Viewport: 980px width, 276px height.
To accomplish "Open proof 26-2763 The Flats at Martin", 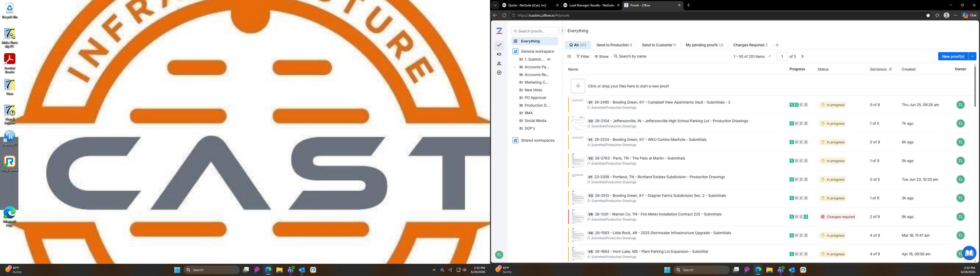I will (x=640, y=158).
